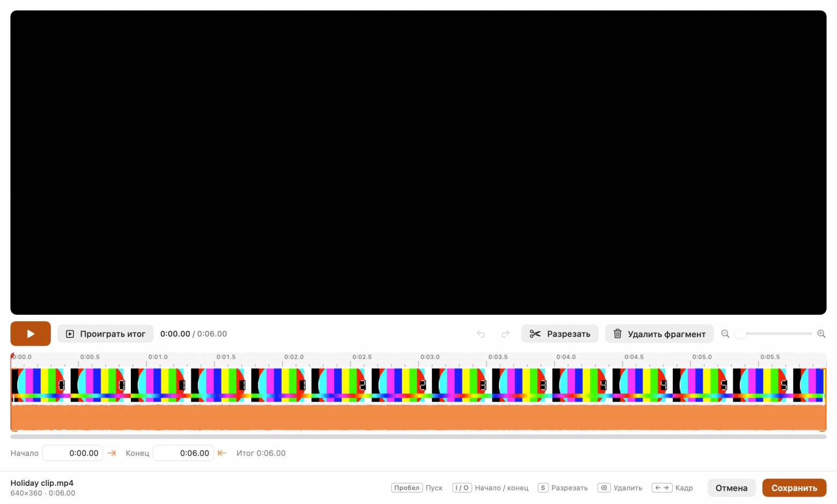Click the 0:03.0 mark on the timeline ruler
This screenshot has width=837, height=504.
(430, 357)
